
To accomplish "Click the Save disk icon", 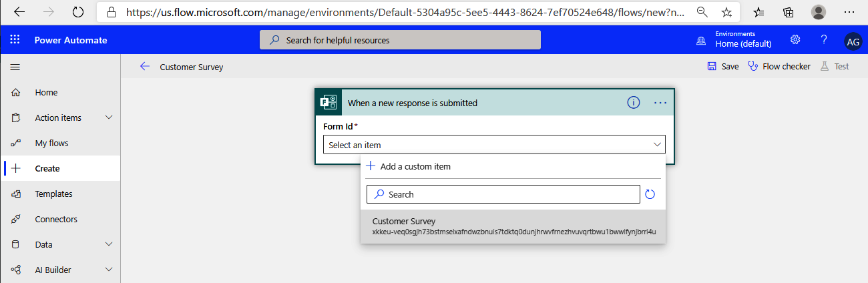I will coord(712,67).
